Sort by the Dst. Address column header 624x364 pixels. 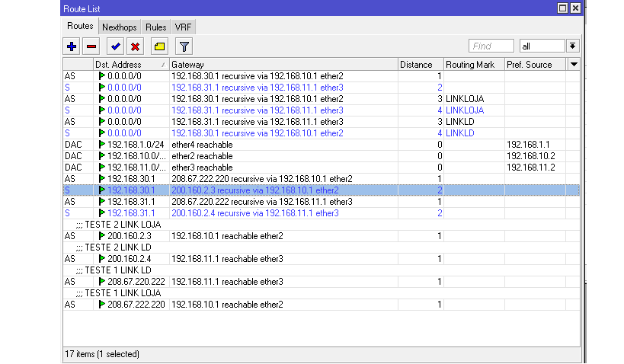[x=131, y=65]
